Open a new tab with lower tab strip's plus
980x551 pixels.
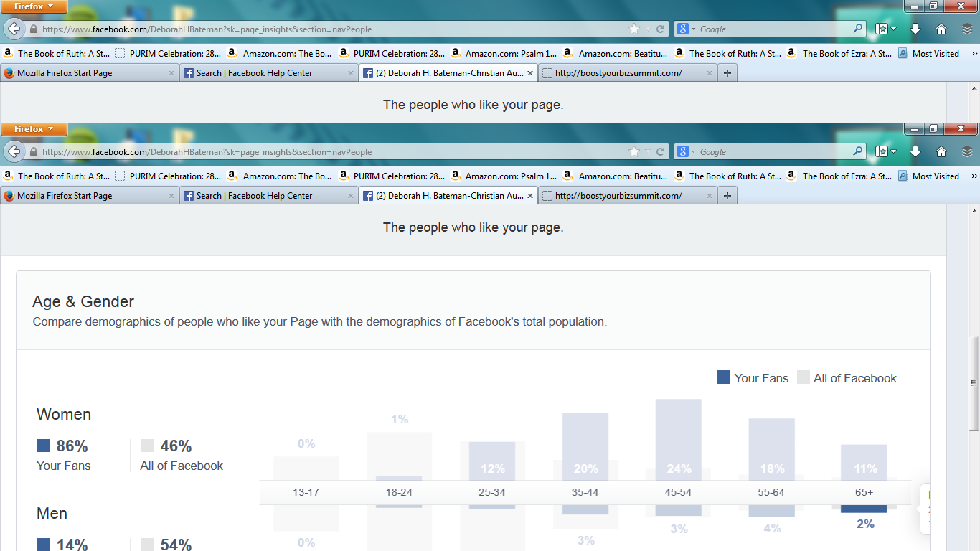click(727, 196)
